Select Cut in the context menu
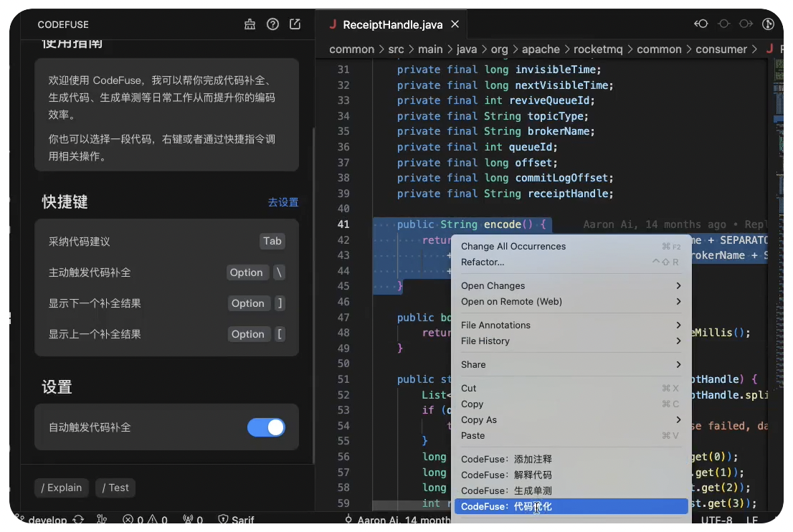This screenshot has width=793, height=532. [571, 389]
